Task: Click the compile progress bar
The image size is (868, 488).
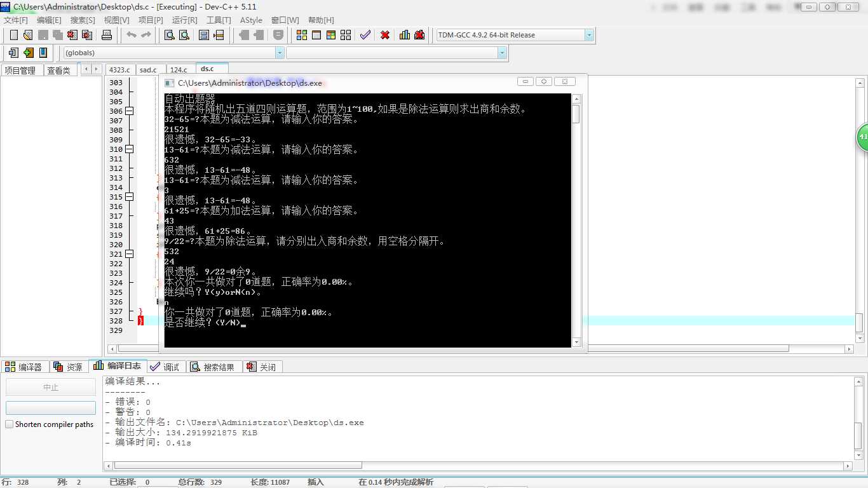Action: (51, 408)
